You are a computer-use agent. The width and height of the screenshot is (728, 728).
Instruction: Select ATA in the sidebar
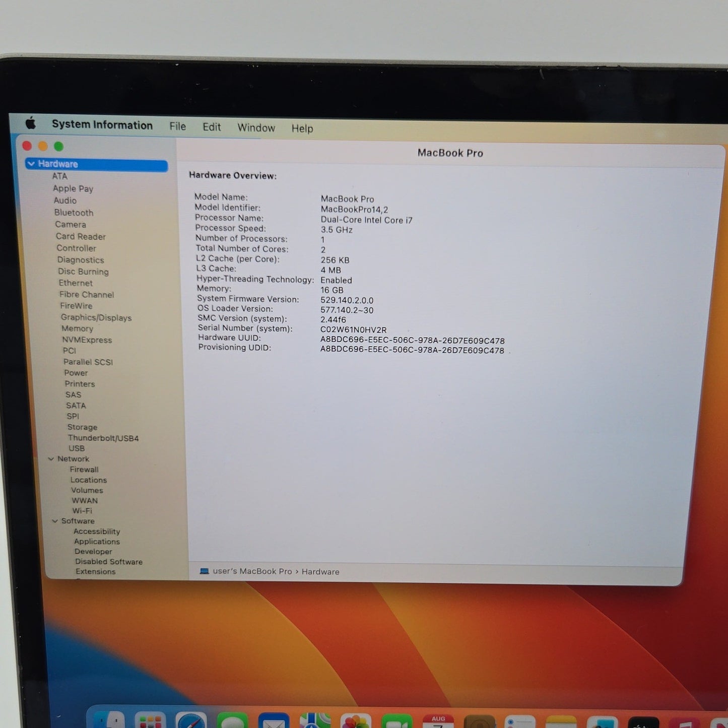(x=59, y=176)
